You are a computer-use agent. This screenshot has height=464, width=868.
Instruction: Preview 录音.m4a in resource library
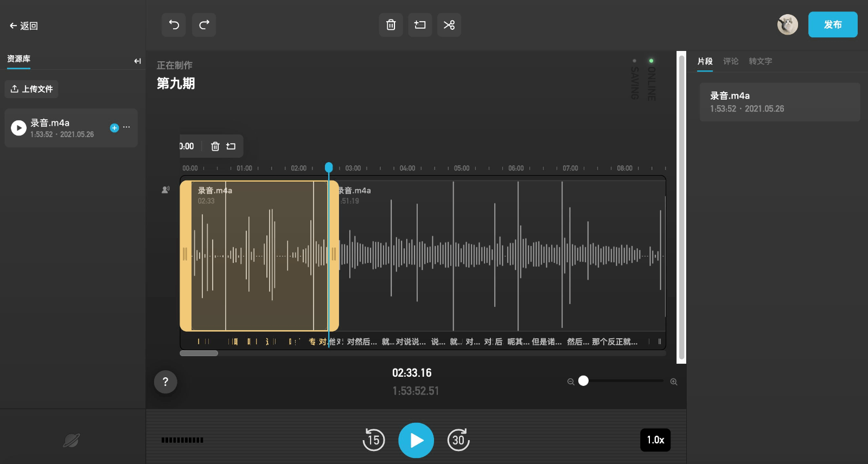[x=18, y=128]
